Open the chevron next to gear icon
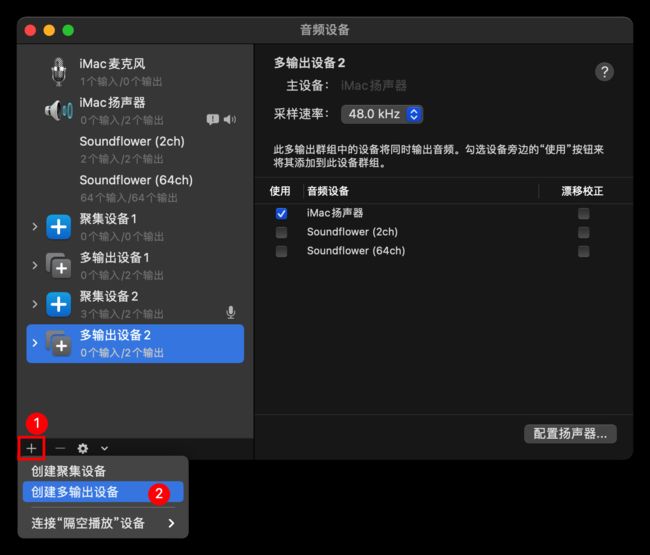Viewport: 650px width, 555px height. pos(104,448)
